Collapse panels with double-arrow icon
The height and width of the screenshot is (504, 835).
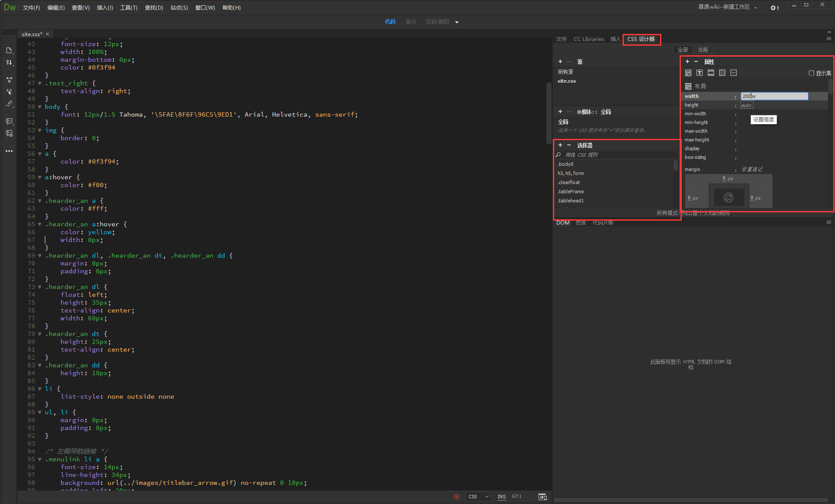point(829,32)
